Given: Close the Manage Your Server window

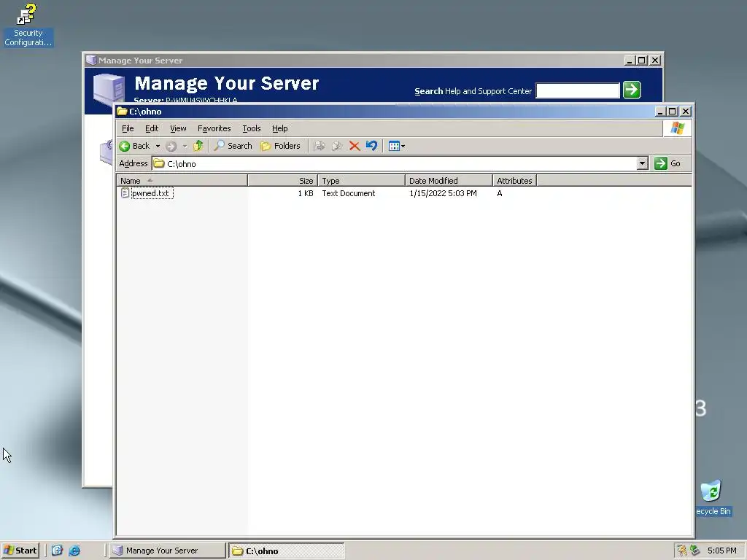Looking at the screenshot, I should pos(655,61).
